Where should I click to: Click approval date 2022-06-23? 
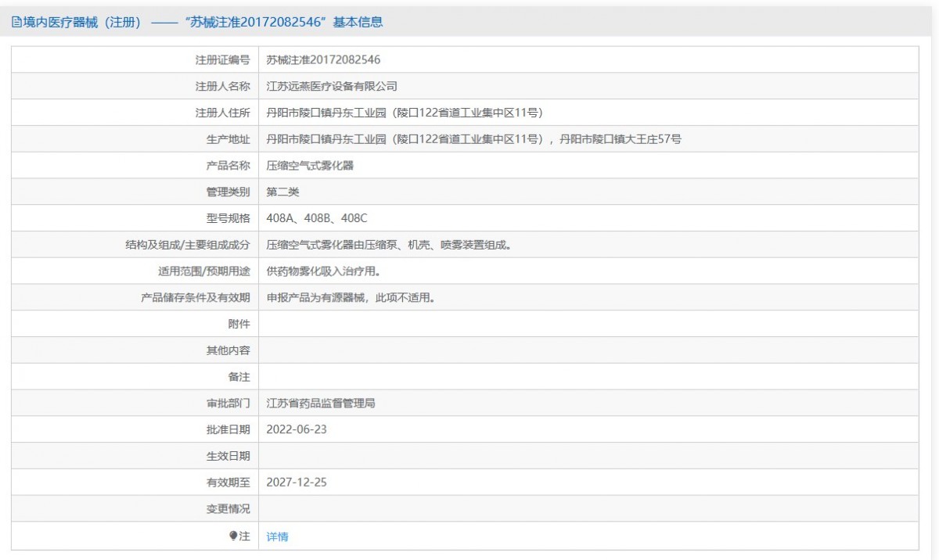(x=297, y=429)
